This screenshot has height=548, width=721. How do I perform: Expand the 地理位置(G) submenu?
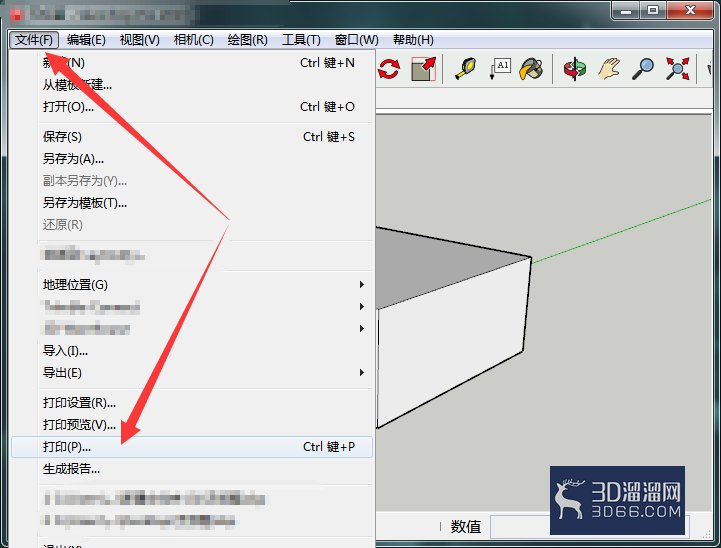(191, 285)
